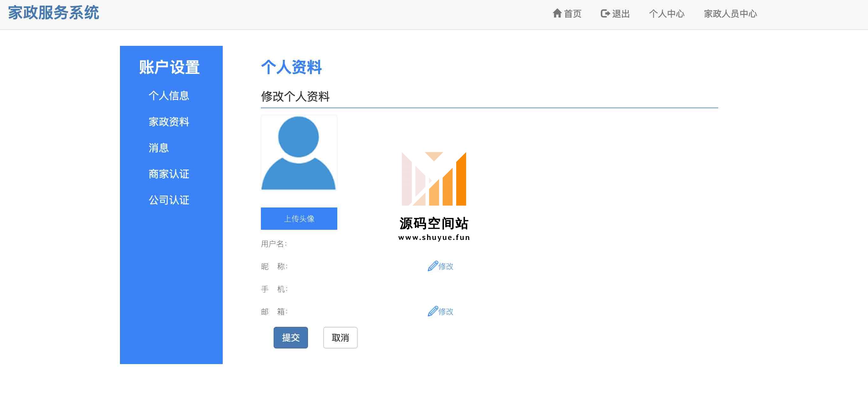The image size is (868, 394).
Task: Select 个人信息 in the sidebar
Action: pyautogui.click(x=169, y=96)
